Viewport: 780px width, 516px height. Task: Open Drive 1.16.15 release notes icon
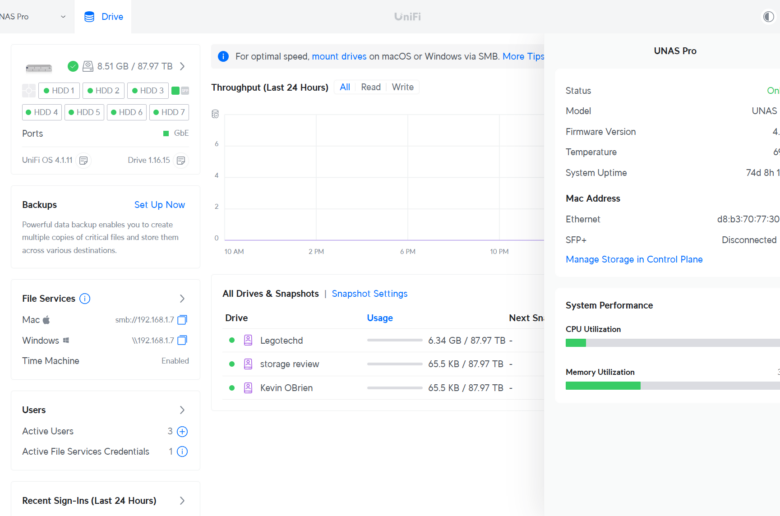(181, 160)
